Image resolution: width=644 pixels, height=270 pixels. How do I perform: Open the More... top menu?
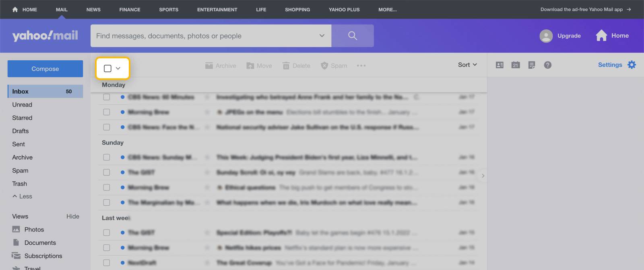click(388, 10)
